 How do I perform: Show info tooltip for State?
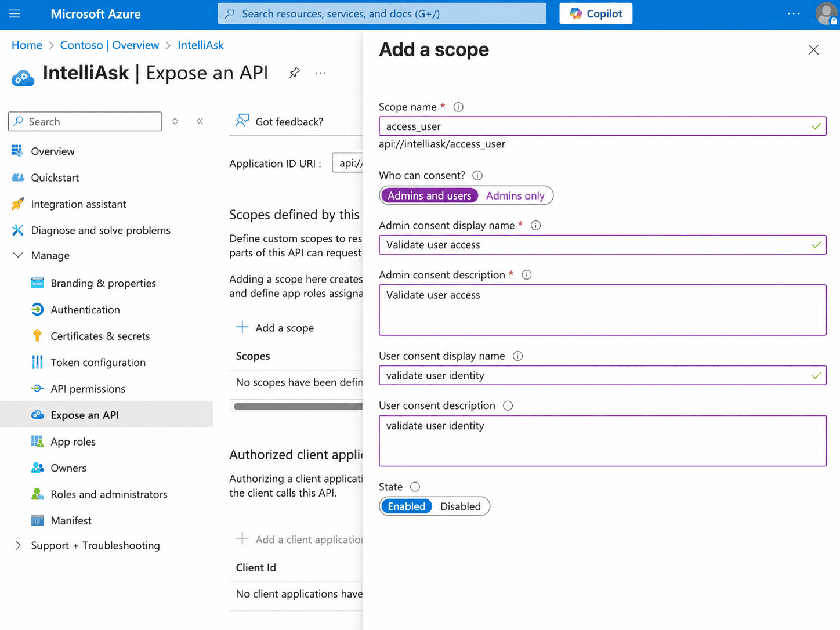[415, 487]
